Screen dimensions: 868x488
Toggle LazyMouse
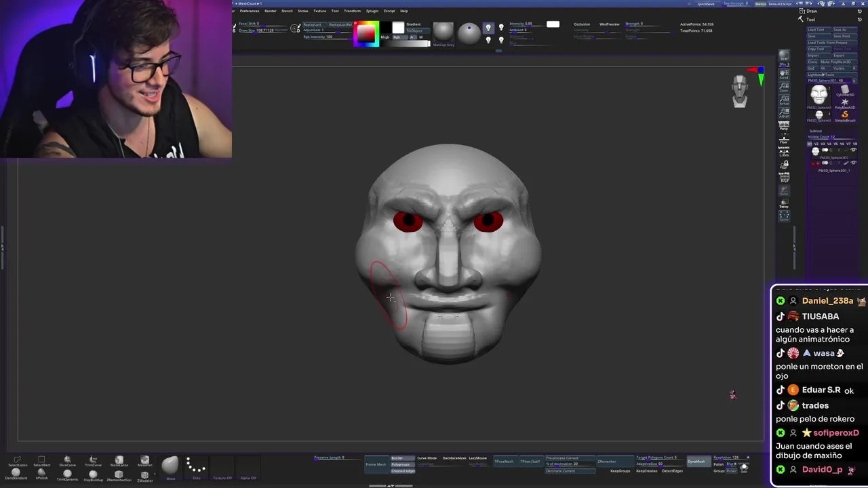(x=477, y=458)
